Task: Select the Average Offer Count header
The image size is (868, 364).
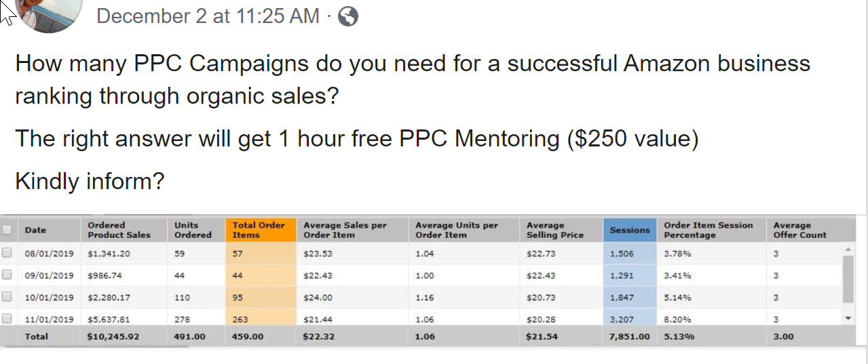Action: (x=799, y=230)
